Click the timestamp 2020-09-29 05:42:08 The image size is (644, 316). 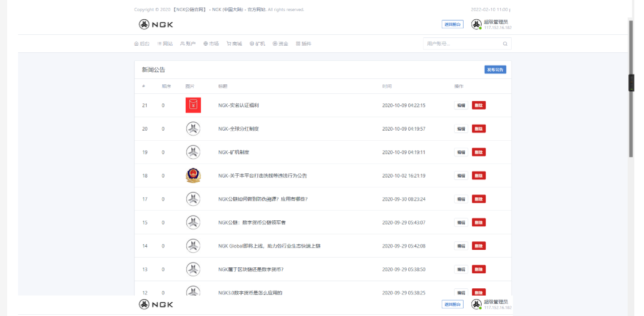pyautogui.click(x=403, y=246)
